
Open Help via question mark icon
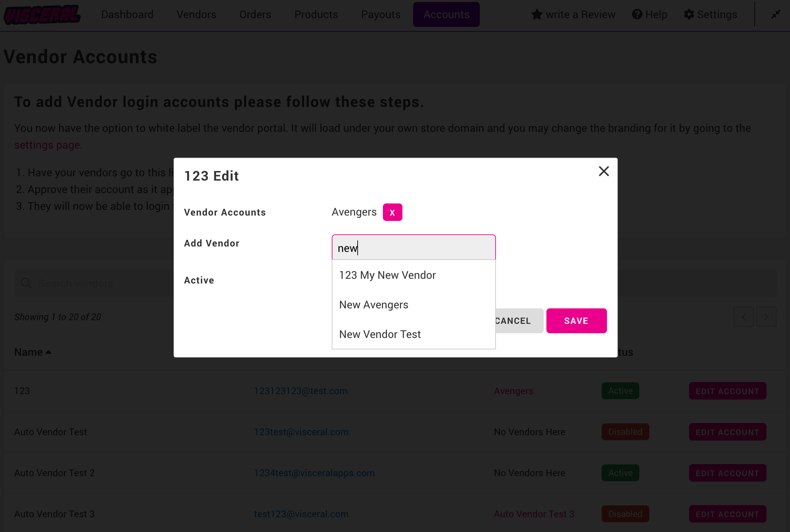[x=637, y=14]
